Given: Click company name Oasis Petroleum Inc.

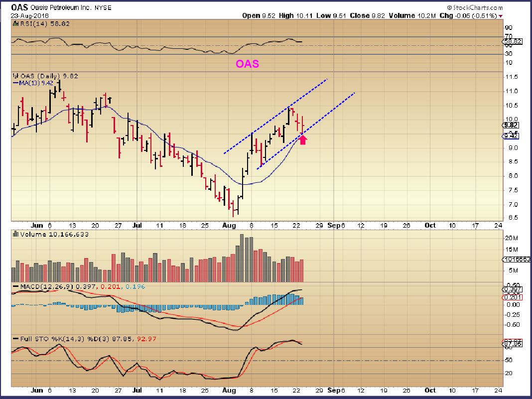Looking at the screenshot, I should 61,7.
